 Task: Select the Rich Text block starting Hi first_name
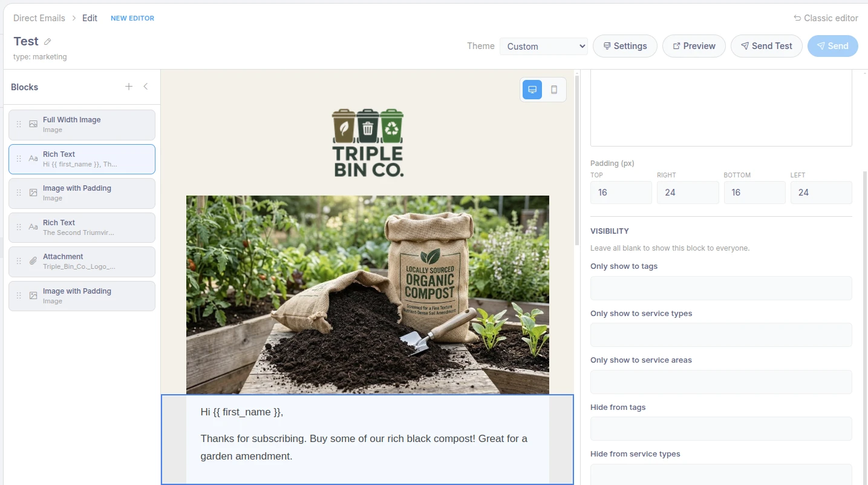[x=82, y=159]
